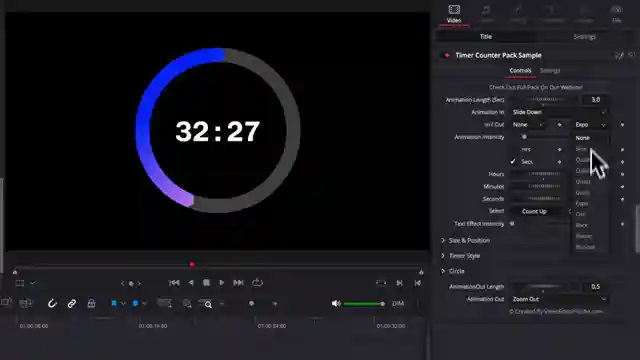Open the Check Out Full Pack On Our Website link
640x360 pixels.
point(536,87)
